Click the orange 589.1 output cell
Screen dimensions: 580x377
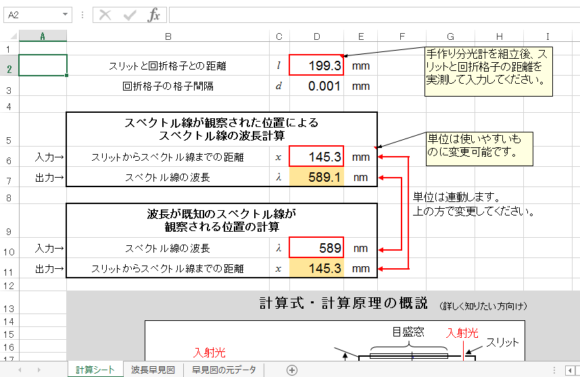pyautogui.click(x=316, y=177)
